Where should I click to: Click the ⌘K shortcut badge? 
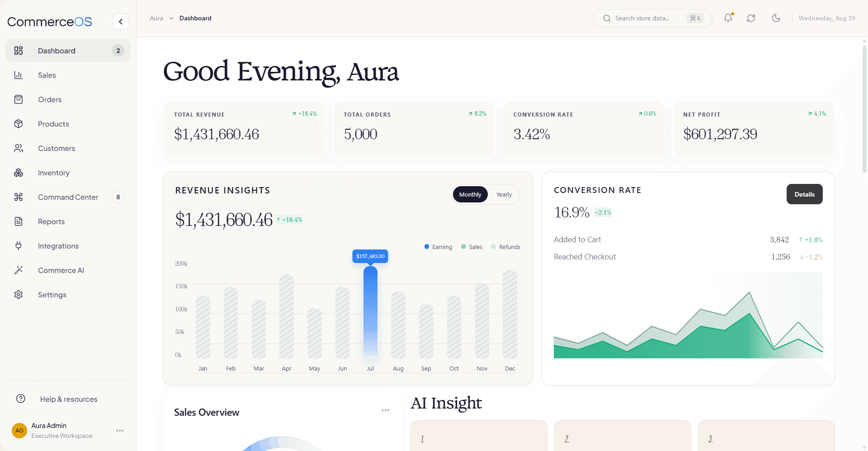(x=695, y=18)
